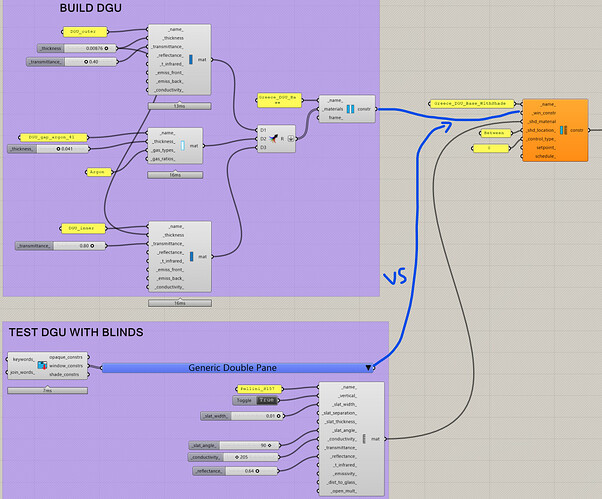Click the 7ms profiler label
602x499 pixels.
[x=48, y=390]
